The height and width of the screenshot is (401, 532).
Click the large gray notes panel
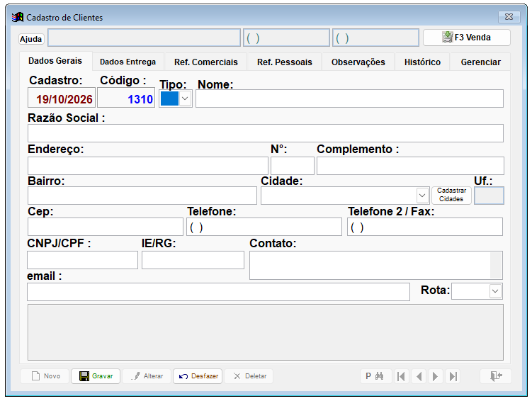point(266,332)
